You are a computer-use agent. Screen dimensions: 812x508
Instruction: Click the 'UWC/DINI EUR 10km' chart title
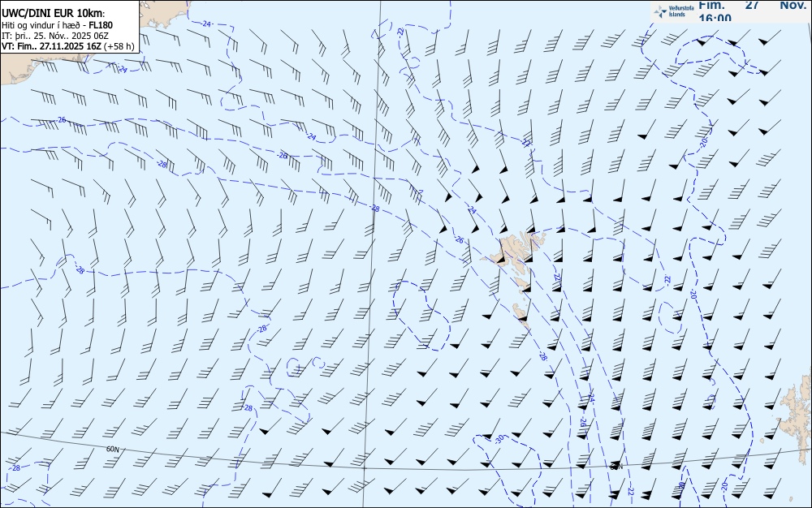(54, 14)
